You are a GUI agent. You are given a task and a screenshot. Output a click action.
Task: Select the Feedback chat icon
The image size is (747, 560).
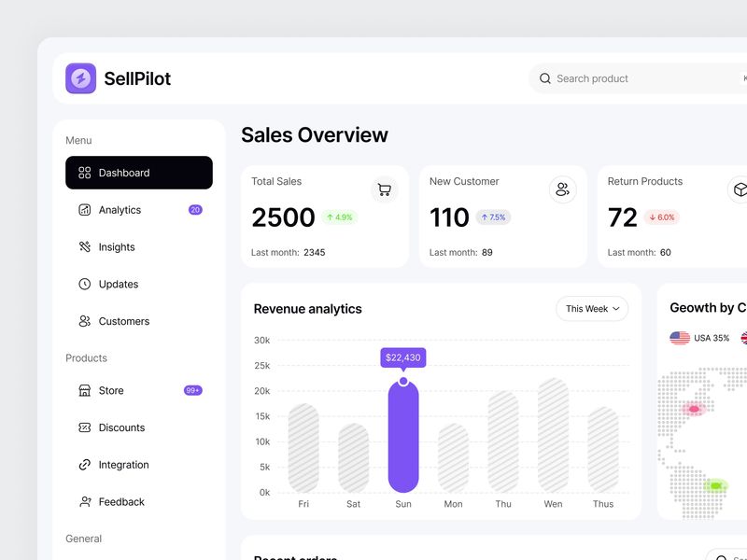click(83, 501)
